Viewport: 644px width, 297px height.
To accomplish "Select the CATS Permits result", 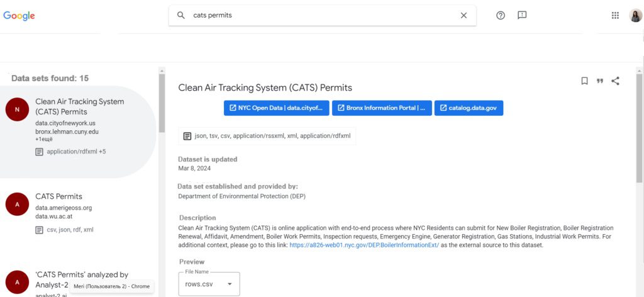I will point(58,196).
